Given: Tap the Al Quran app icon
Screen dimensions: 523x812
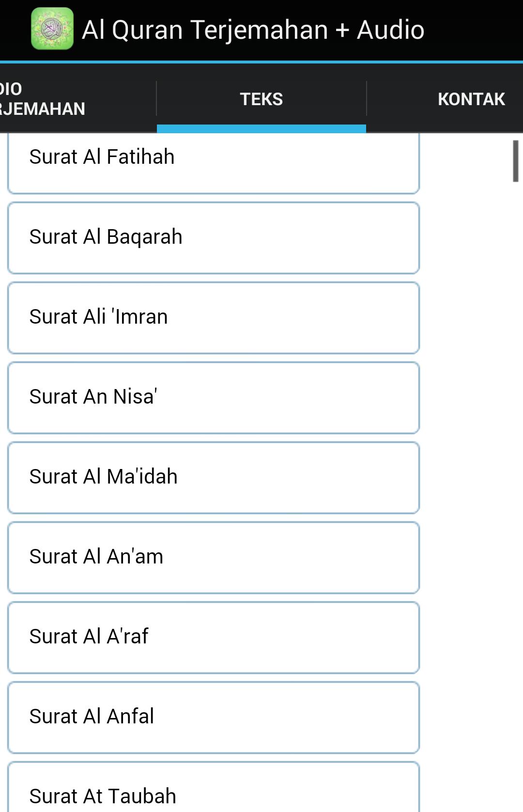Looking at the screenshot, I should point(52,29).
